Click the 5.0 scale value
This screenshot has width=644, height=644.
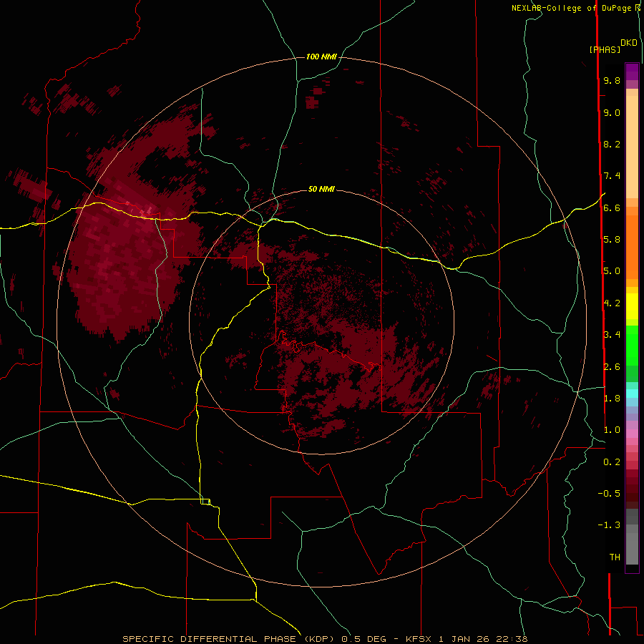612,271
